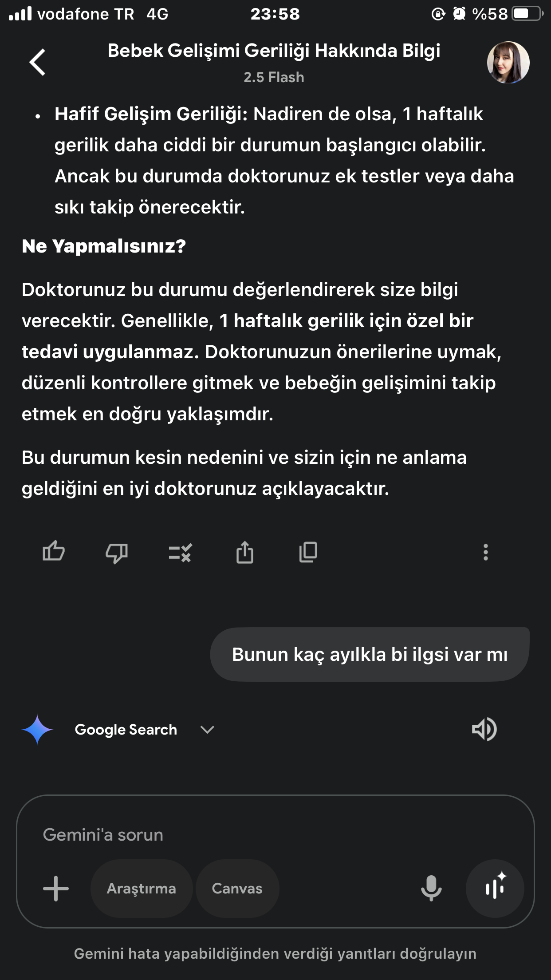Tap the "Bunun kaç ayılkla" message bubble
Screen dimensions: 551x980
coord(370,655)
